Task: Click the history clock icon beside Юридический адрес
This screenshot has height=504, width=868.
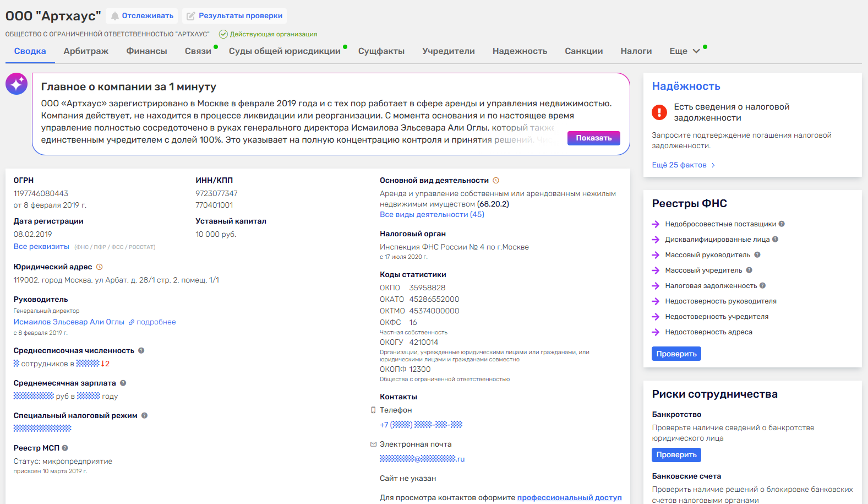Action: pos(100,267)
